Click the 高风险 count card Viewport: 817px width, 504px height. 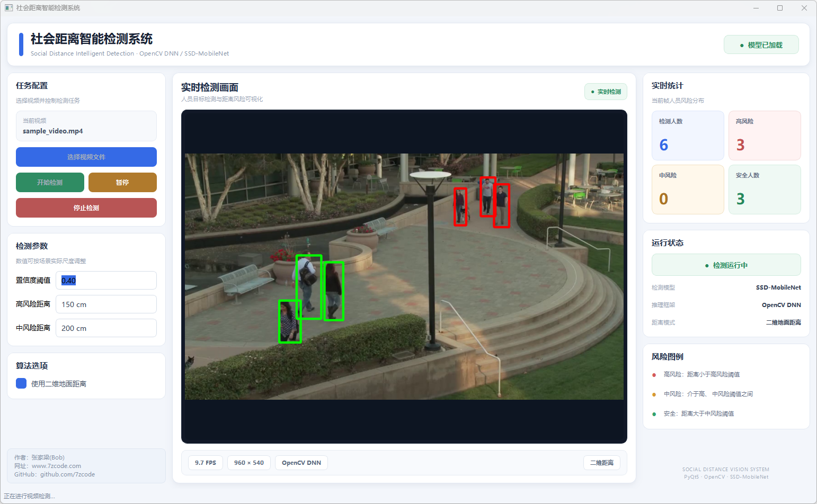(765, 136)
